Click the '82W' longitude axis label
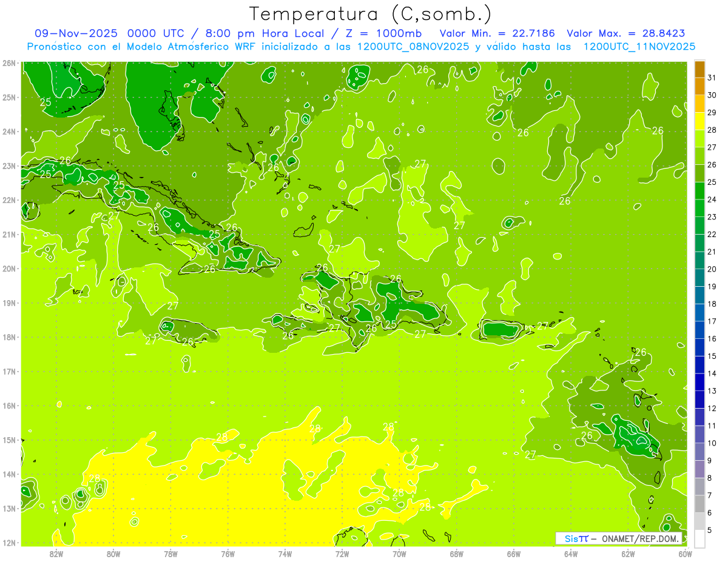Screen dimensions: 728x562 [x=56, y=554]
